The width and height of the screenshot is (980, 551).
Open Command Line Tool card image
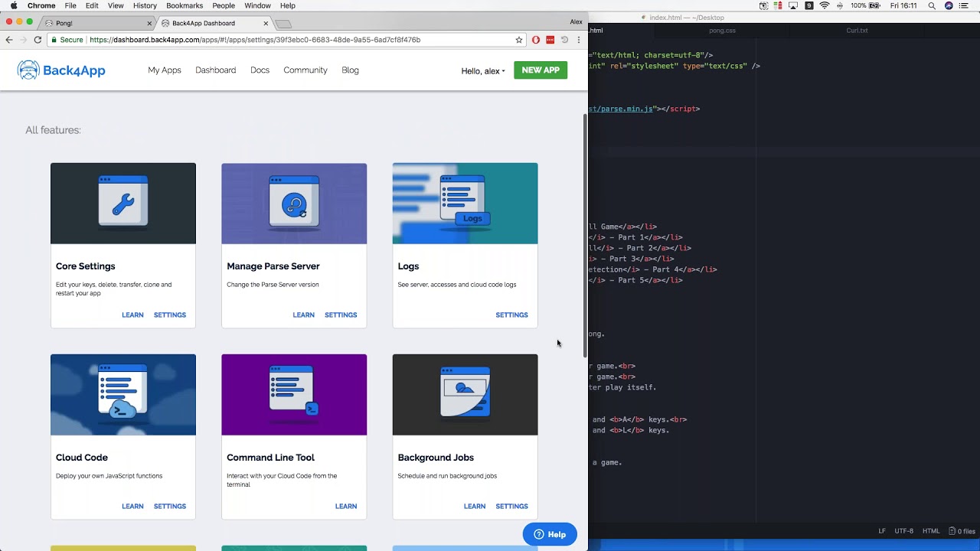[294, 395]
